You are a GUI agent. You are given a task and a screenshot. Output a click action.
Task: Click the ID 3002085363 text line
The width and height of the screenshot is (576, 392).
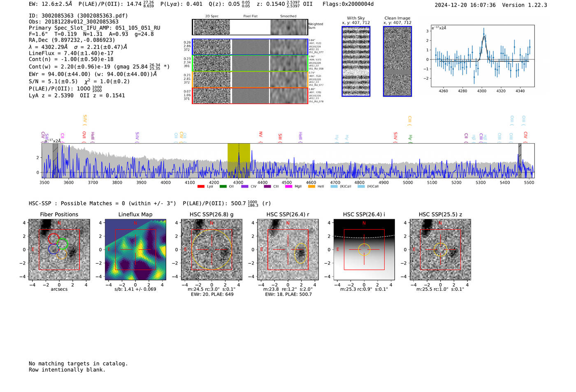tap(78, 16)
